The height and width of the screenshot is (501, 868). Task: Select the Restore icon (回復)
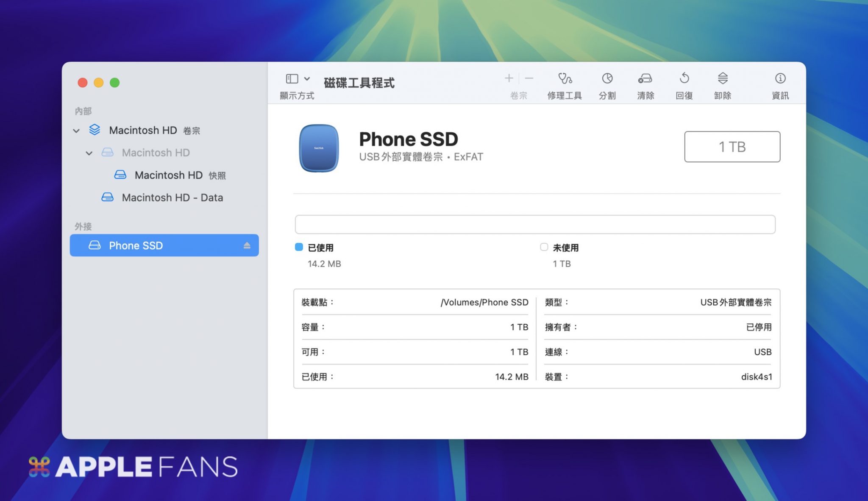pos(684,79)
